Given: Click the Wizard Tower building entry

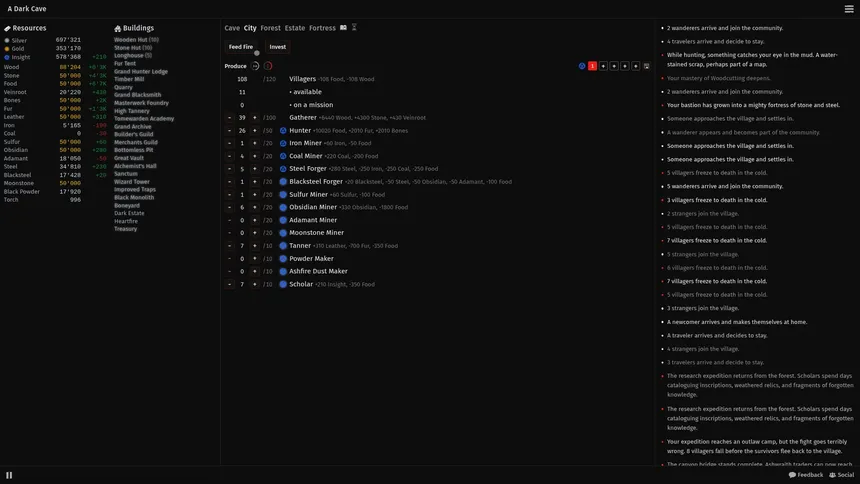Looking at the screenshot, I should point(132,182).
